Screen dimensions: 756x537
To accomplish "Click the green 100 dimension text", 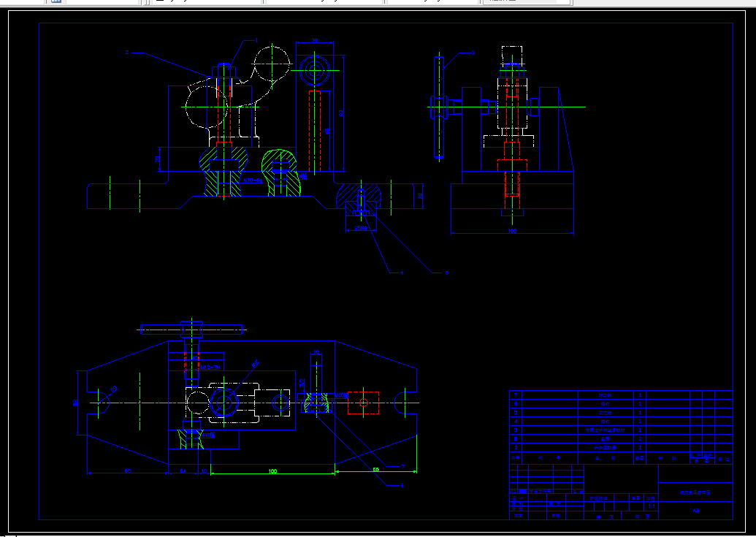I will click(272, 471).
